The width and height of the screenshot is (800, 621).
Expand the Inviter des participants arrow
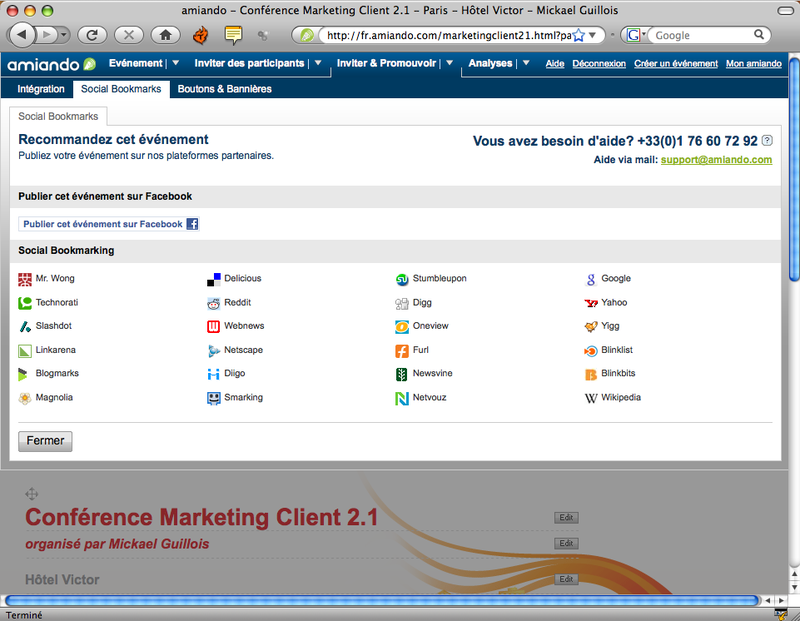point(318,63)
